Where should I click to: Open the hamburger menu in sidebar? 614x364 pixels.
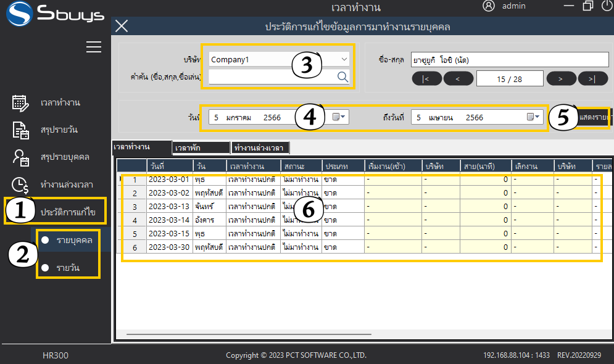pyautogui.click(x=93, y=47)
